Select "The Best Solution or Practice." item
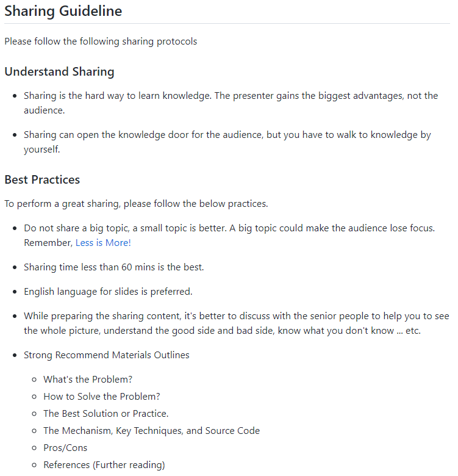458x476 pixels. point(106,413)
